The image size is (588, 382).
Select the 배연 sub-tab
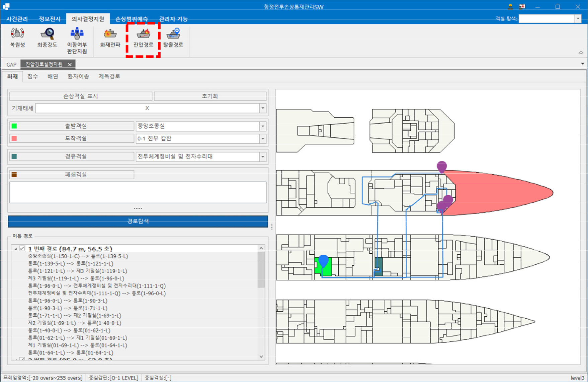(53, 76)
